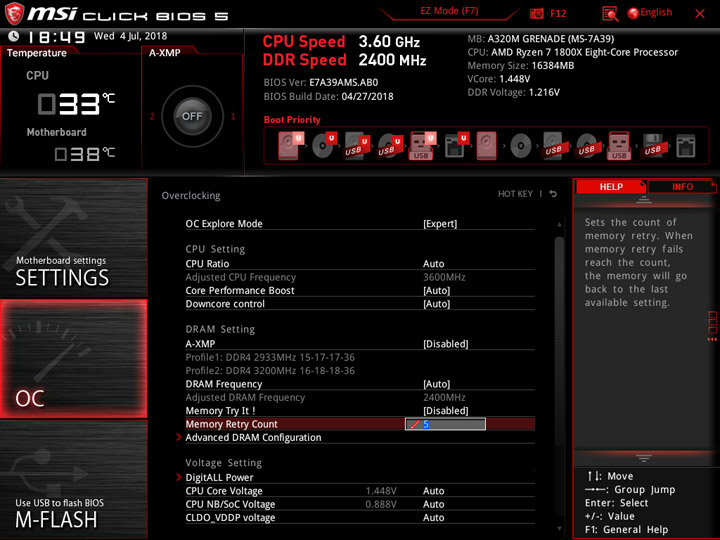The image size is (720, 540).
Task: Open the Memory Try It ! [Disabled] option
Action: click(445, 411)
